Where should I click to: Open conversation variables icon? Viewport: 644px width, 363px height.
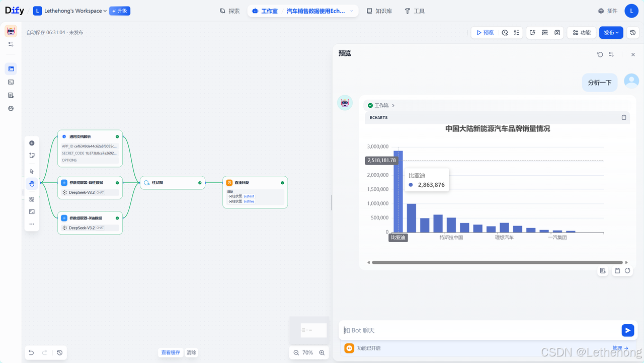533,32
